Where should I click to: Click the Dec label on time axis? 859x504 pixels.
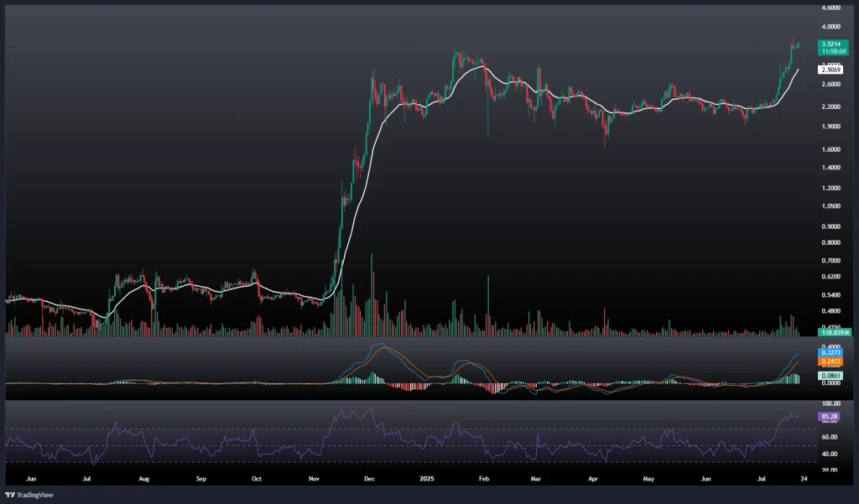click(x=370, y=479)
